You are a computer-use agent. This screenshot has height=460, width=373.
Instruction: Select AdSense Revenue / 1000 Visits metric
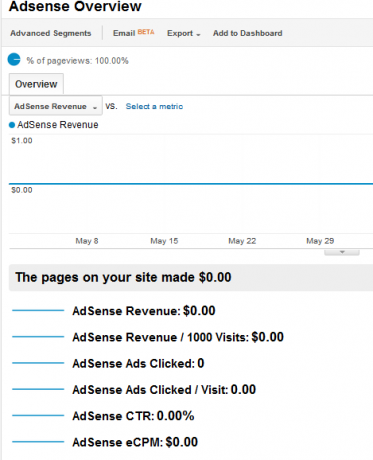point(178,337)
